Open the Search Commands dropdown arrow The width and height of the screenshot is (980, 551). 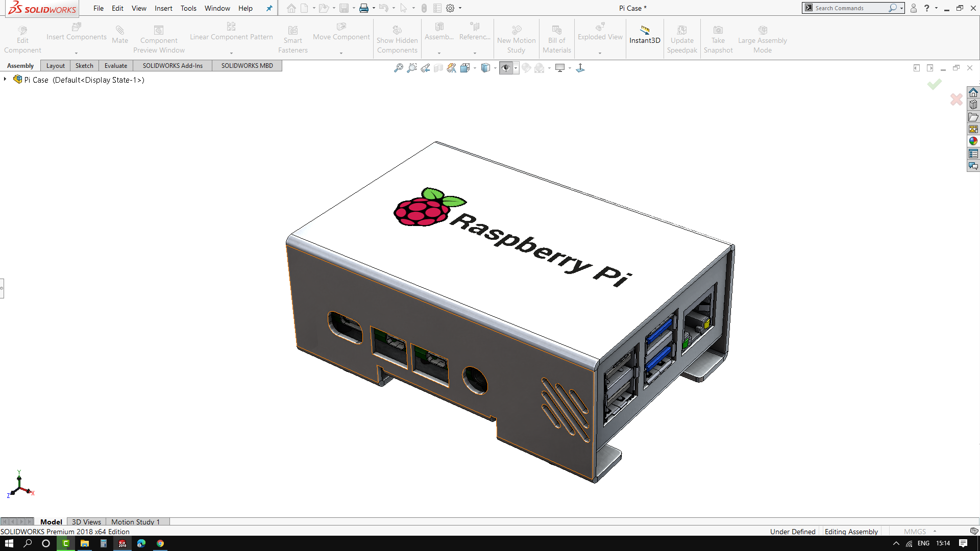point(902,8)
